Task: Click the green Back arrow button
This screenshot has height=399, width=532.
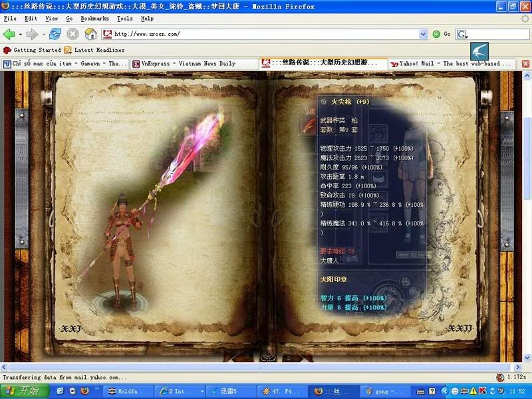Action: pos(9,34)
